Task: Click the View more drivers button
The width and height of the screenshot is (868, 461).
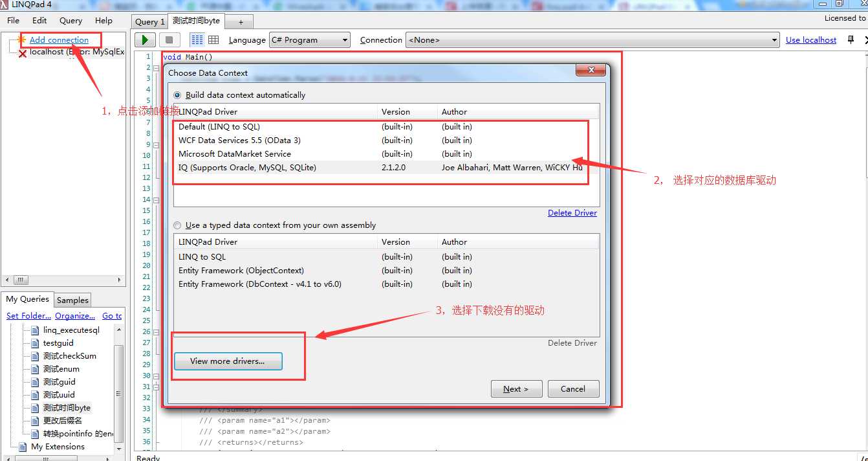Action: [228, 361]
